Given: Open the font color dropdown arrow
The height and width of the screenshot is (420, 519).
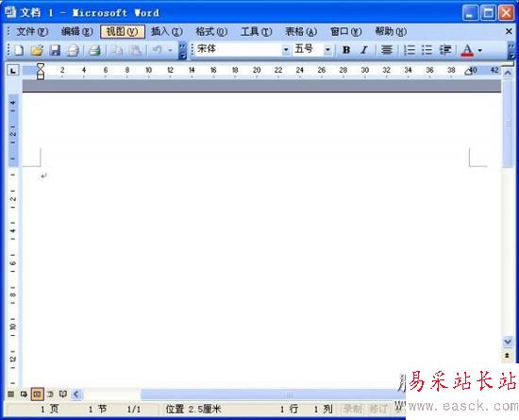Looking at the screenshot, I should point(480,50).
